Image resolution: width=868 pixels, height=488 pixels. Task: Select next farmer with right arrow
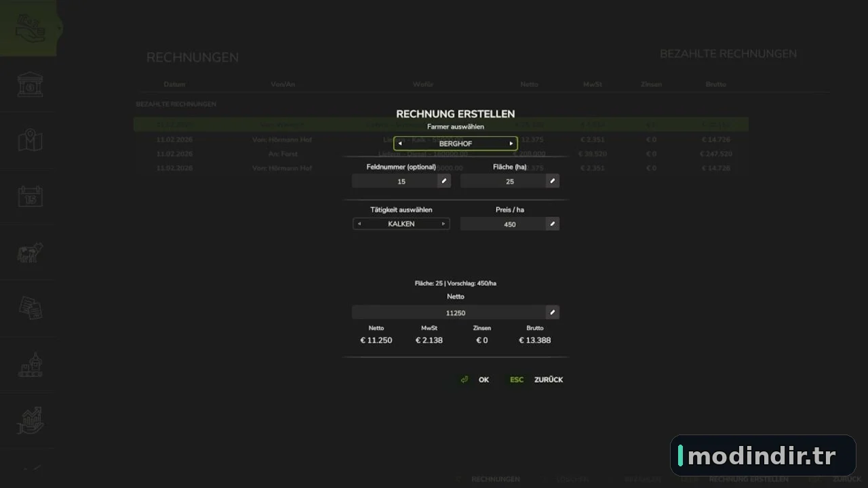[x=511, y=144]
